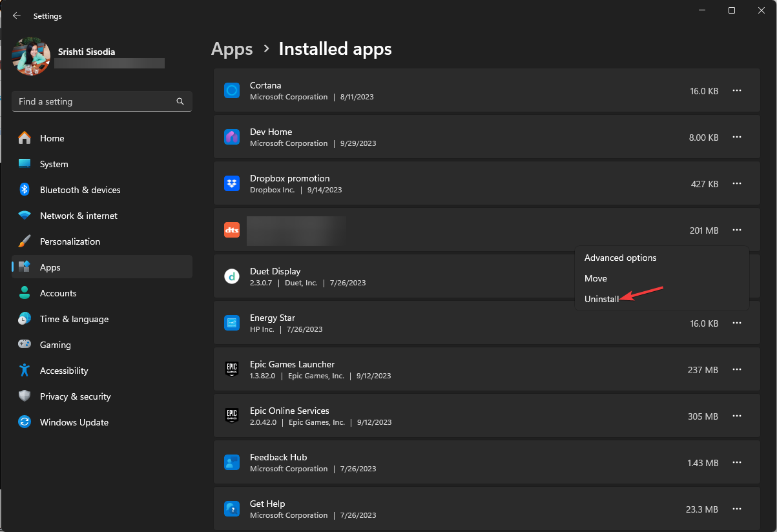Select the Dev Home app name
This screenshot has height=532, width=777.
[x=271, y=132]
